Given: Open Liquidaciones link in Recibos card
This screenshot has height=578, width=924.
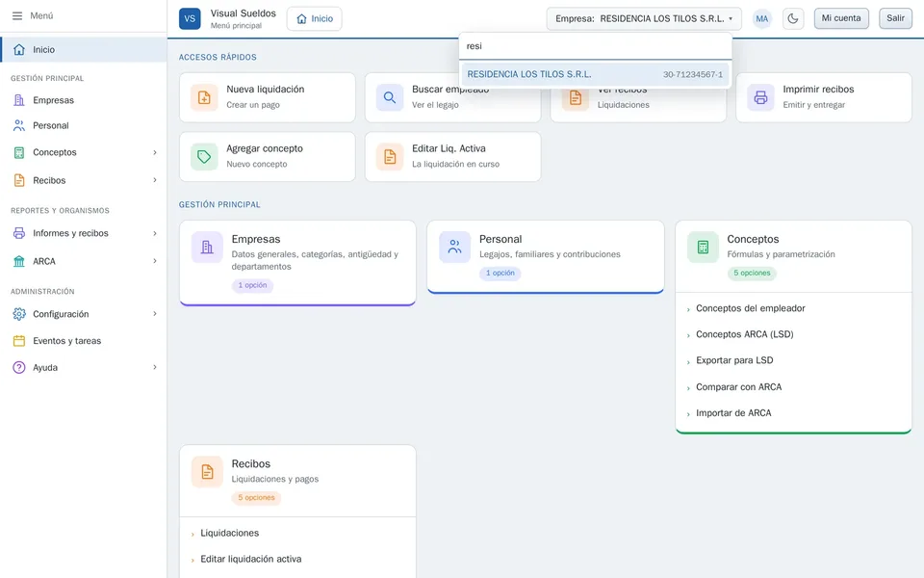Looking at the screenshot, I should coord(229,533).
